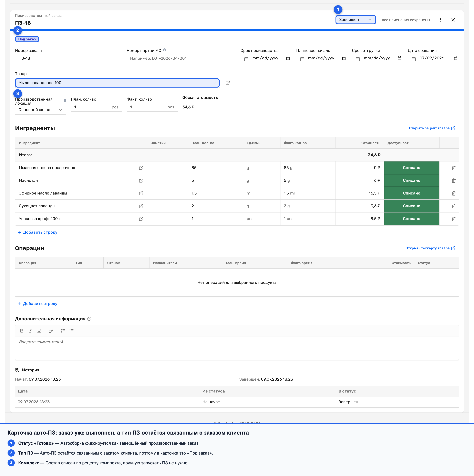Image resolution: width=474 pixels, height=476 pixels.
Task: Open Масло ши external link icon
Action: [141, 181]
